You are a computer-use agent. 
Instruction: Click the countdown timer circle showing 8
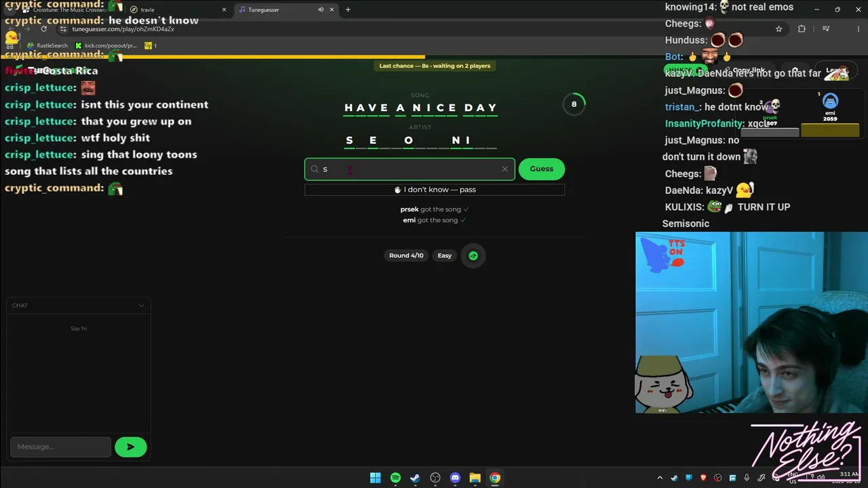click(x=574, y=104)
